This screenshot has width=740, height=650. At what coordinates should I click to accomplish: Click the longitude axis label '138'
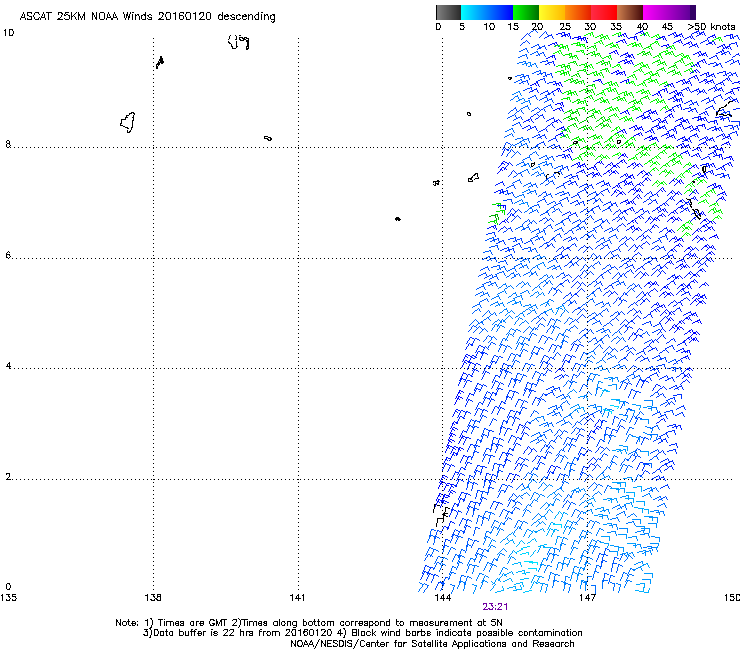pyautogui.click(x=153, y=598)
